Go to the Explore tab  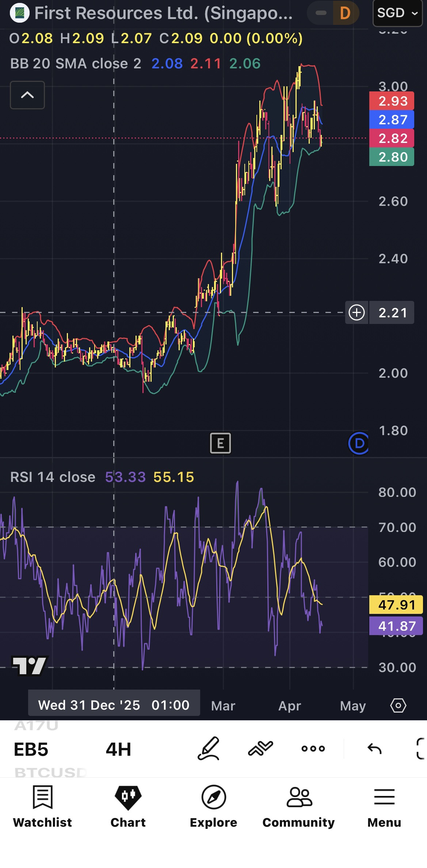pos(214,807)
